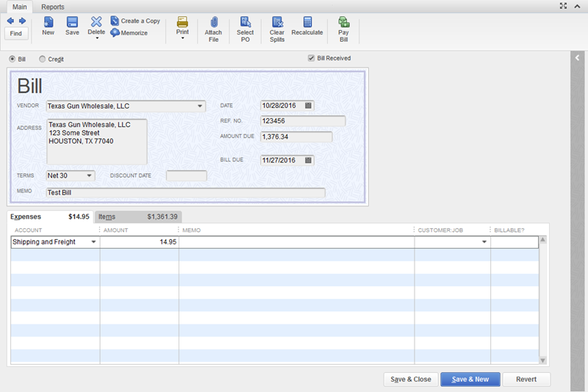The image size is (588, 392).
Task: Click the ACCOUNT column header
Action: [28, 231]
